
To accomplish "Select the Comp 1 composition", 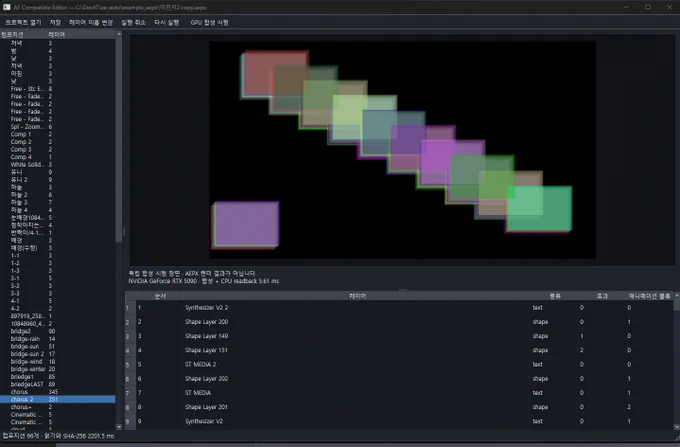I will 58,134.
